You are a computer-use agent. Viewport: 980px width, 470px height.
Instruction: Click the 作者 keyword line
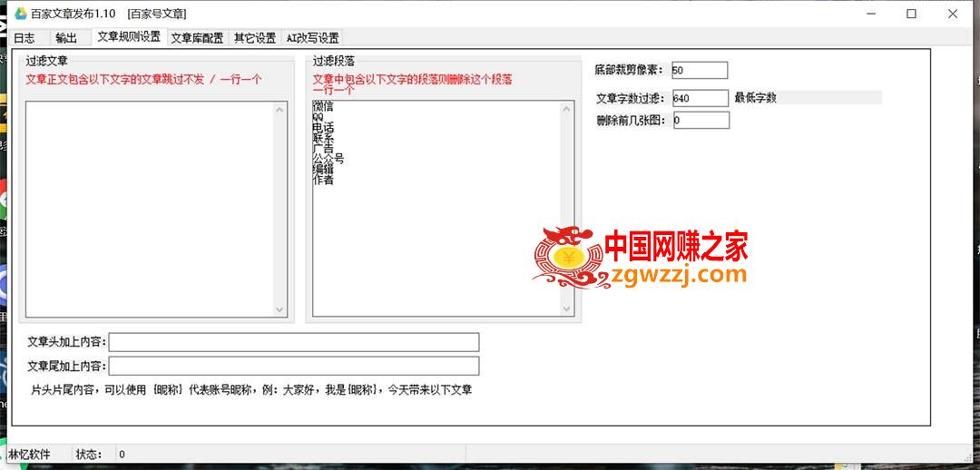point(322,180)
